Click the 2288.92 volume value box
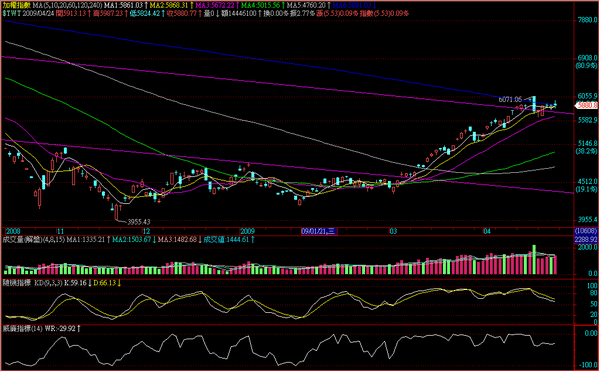Screen dimensions: 600x372 tap(587, 240)
